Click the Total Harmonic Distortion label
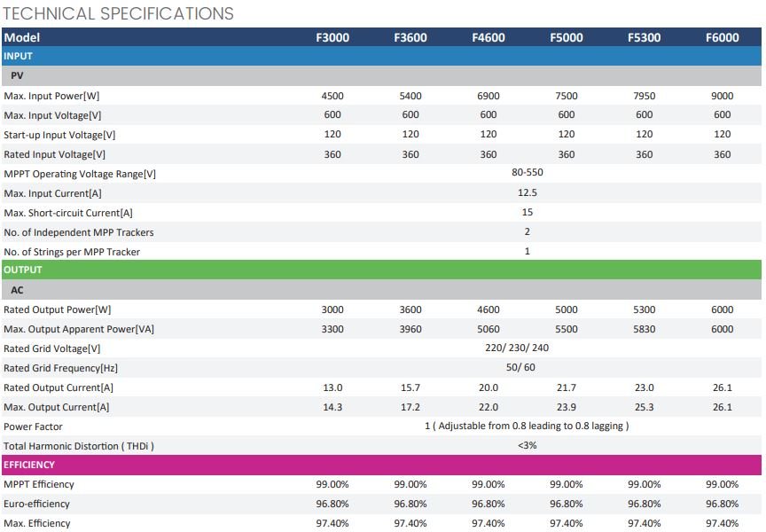 point(79,446)
